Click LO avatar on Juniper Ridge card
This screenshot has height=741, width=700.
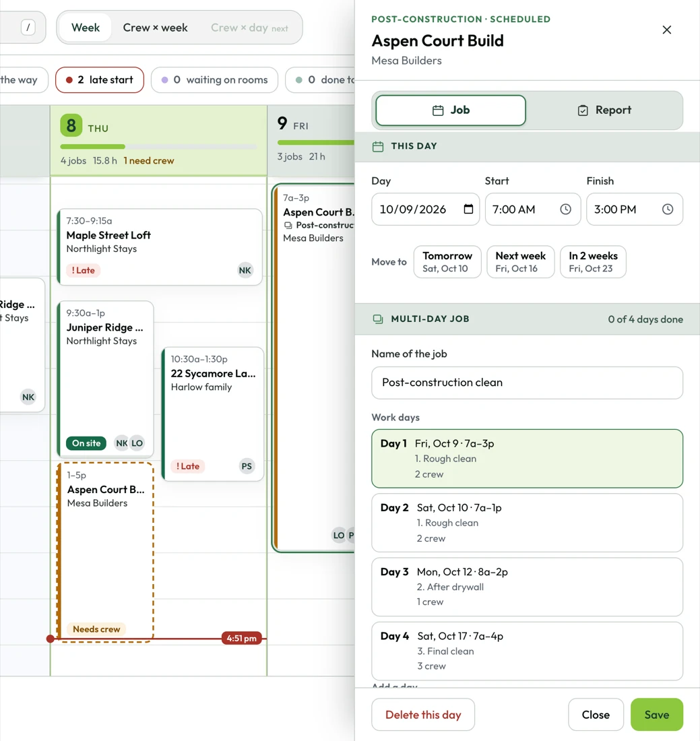(137, 443)
